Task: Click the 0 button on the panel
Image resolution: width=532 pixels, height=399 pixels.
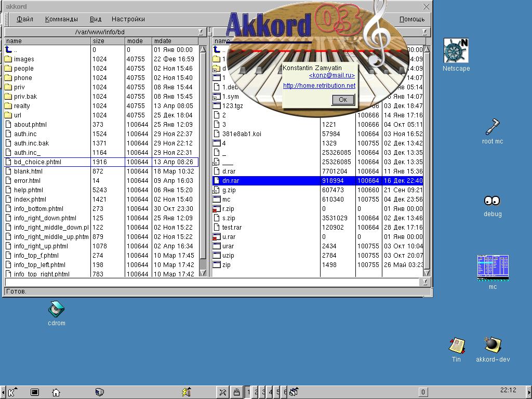Action: [x=423, y=392]
